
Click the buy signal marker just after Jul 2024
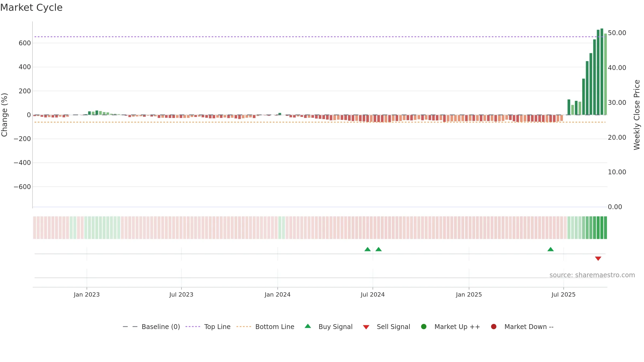(379, 249)
